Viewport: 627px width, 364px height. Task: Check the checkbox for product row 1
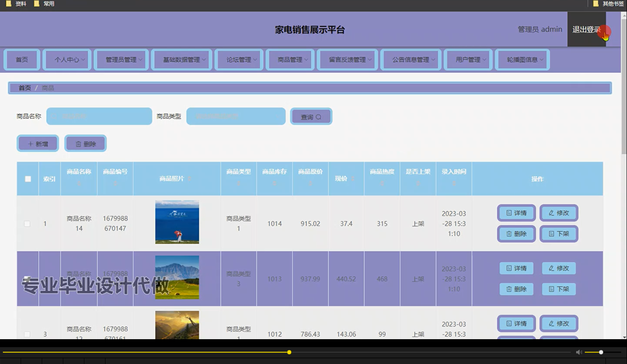[x=27, y=223]
